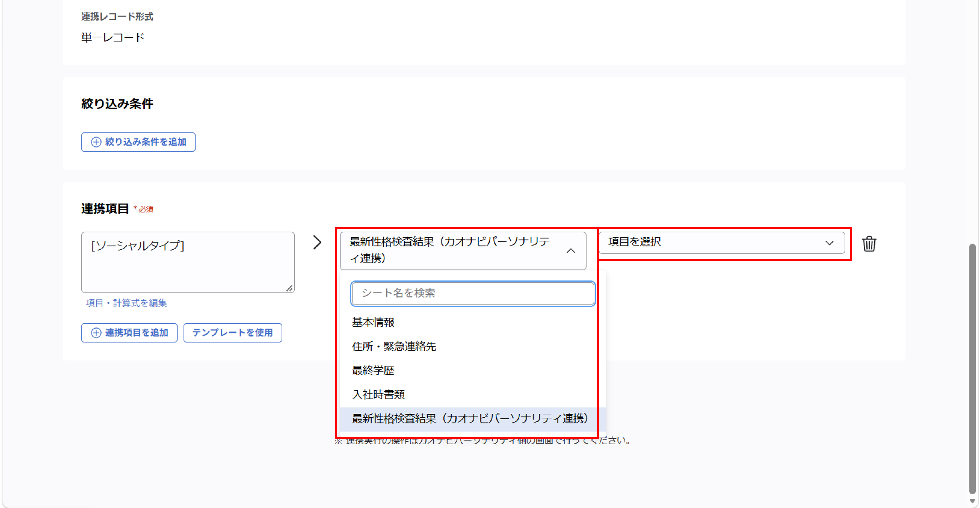Click the 連携項目を追加 button
980x508 pixels.
(129, 333)
